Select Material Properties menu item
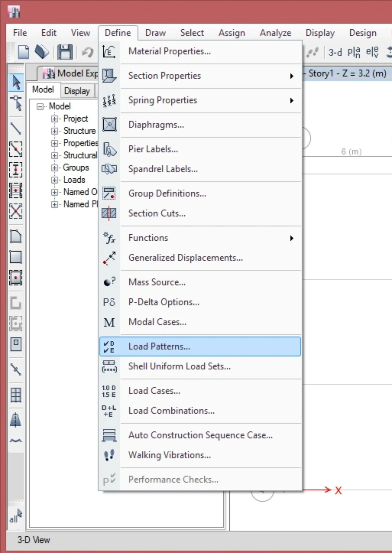This screenshot has width=392, height=553. (x=169, y=51)
